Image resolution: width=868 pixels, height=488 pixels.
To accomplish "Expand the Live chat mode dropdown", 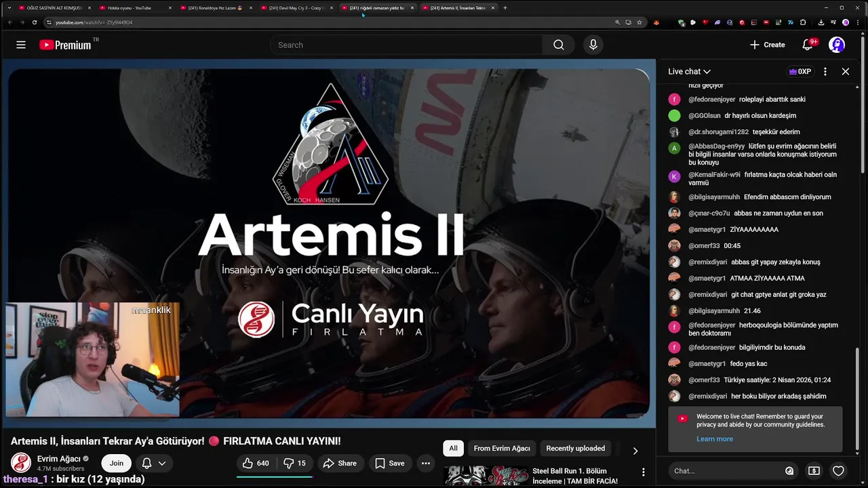I will click(689, 71).
